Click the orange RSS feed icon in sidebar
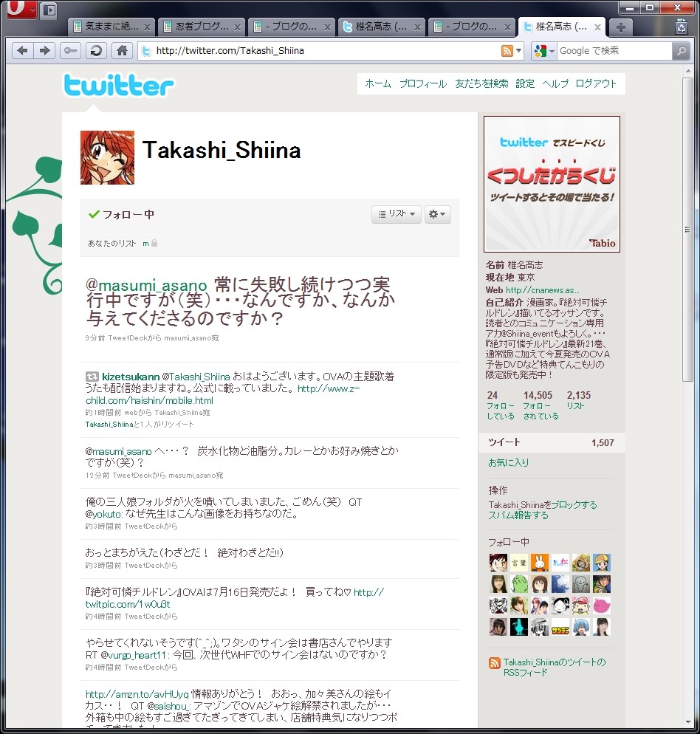Viewport: 700px width, 734px height. [494, 662]
